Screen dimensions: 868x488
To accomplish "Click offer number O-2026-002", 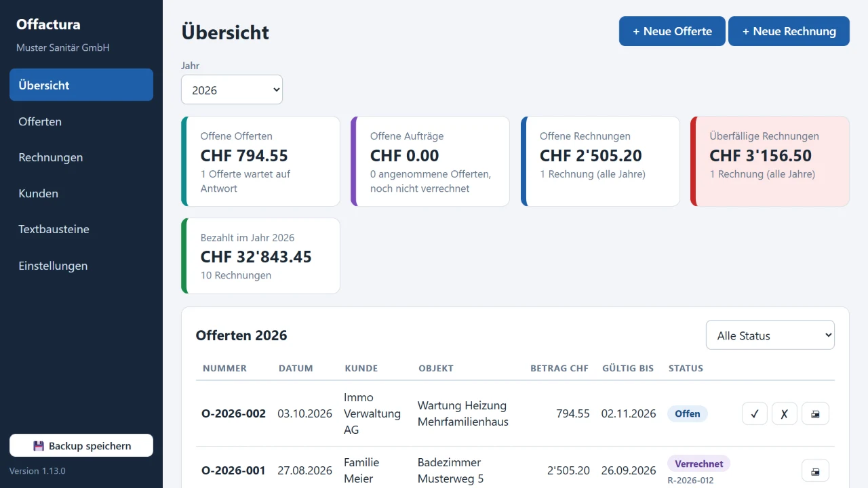I will point(233,413).
